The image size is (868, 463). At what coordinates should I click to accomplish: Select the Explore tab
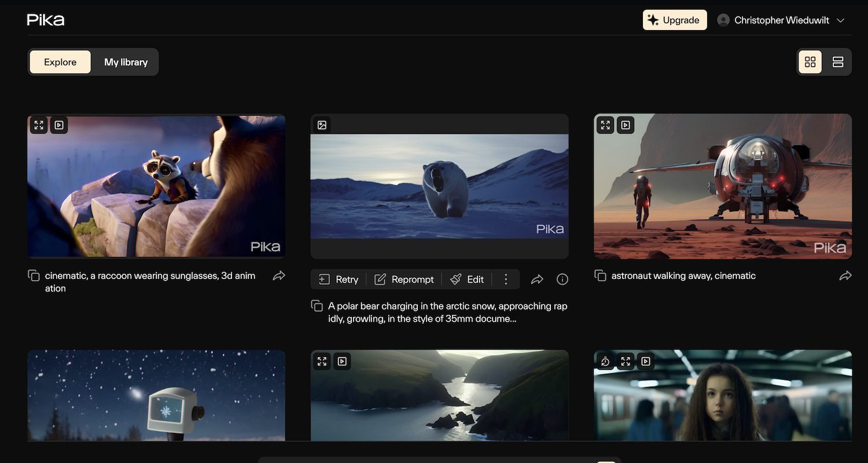(60, 62)
